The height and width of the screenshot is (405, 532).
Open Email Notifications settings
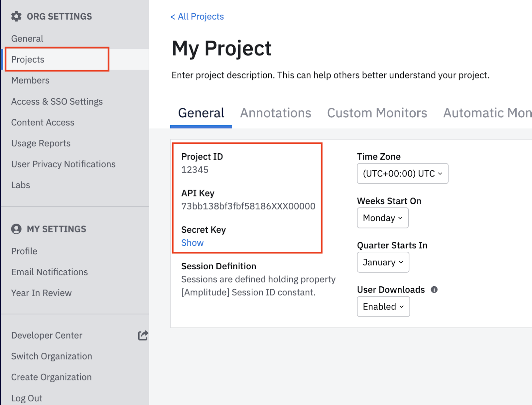click(x=49, y=272)
